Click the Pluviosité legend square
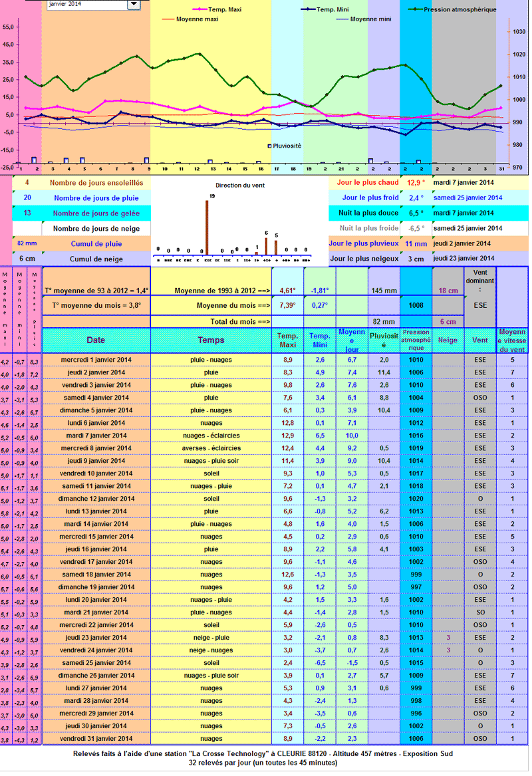The height and width of the screenshot is (776, 532). click(270, 146)
